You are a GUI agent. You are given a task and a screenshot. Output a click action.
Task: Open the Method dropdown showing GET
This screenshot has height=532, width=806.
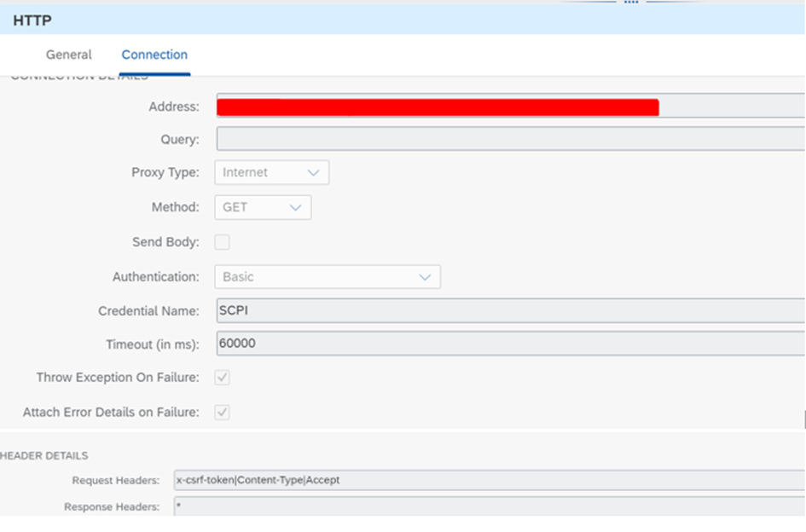click(x=263, y=207)
